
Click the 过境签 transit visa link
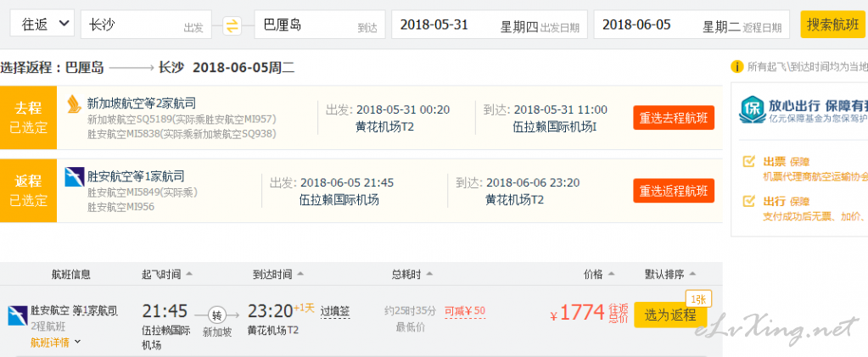pos(335,311)
